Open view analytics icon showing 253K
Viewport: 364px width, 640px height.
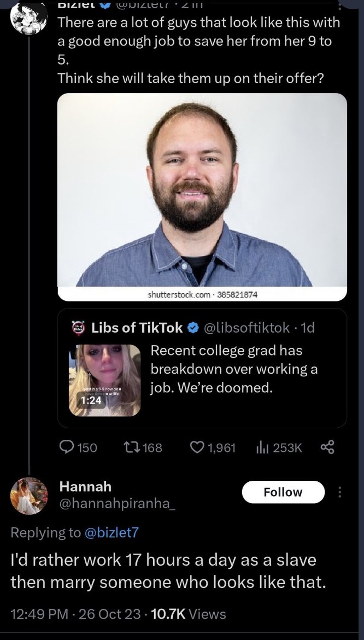262,447
